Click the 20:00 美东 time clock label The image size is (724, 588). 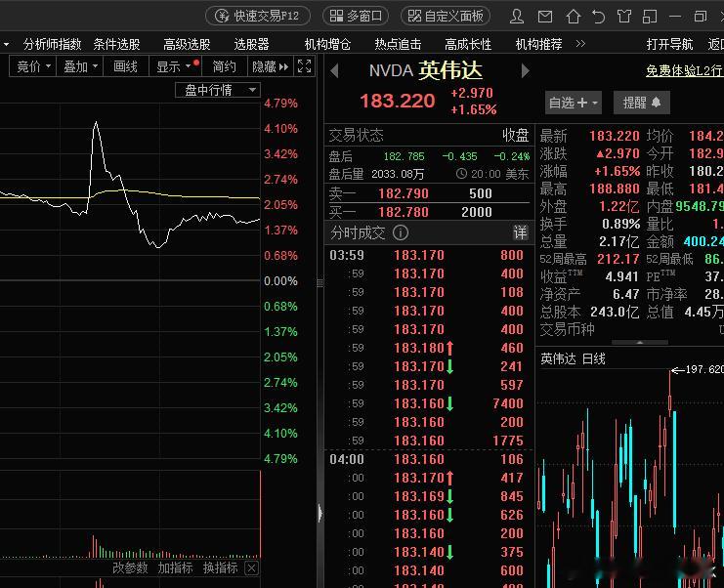tap(492, 174)
